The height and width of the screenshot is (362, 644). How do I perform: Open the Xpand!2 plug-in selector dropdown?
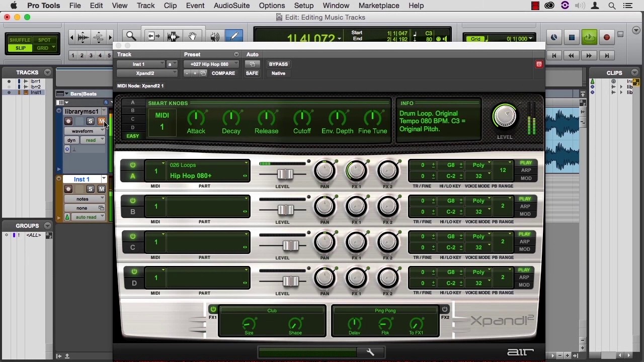point(147,73)
